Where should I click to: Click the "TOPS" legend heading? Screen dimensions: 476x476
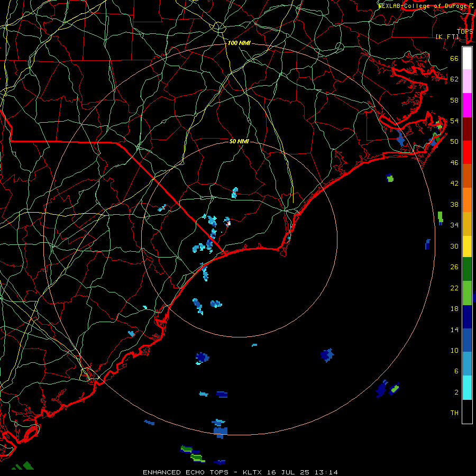pyautogui.click(x=465, y=32)
